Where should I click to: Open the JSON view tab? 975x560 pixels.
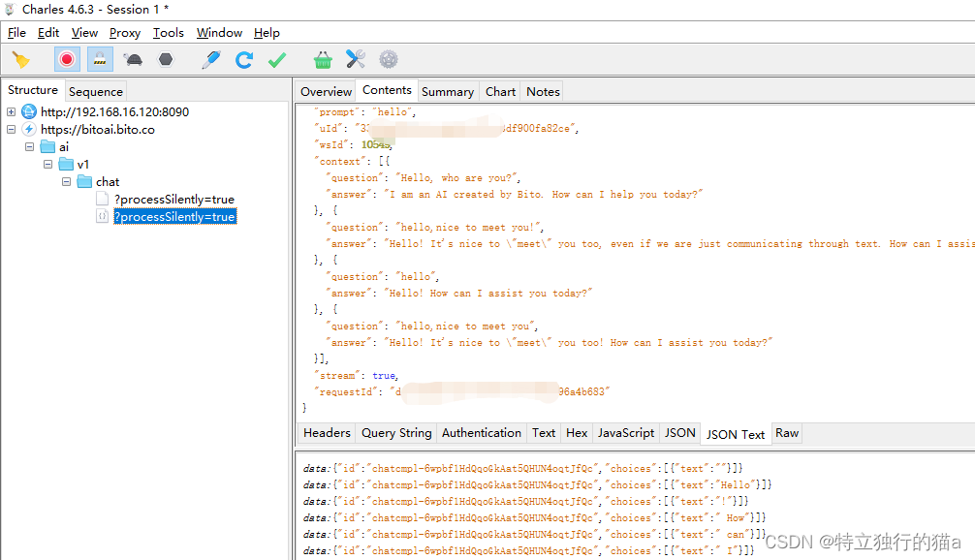coord(679,433)
